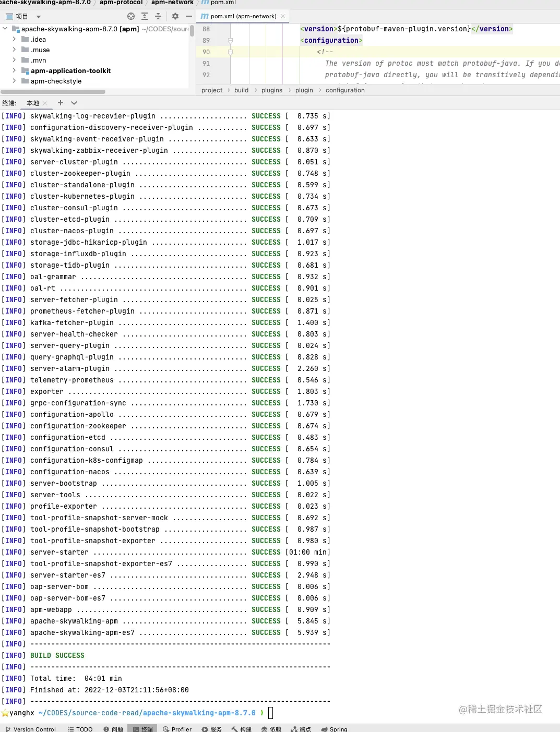Click the BUILD SUCCESS text in terminal

[57, 655]
